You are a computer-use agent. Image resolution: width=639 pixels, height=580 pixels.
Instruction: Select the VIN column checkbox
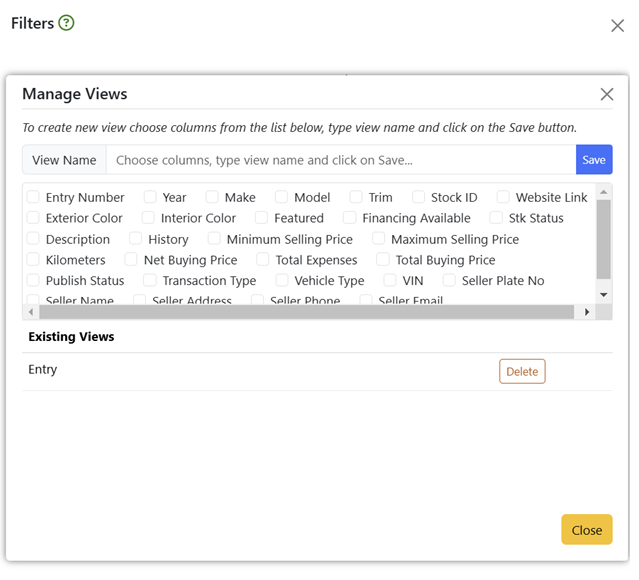pyautogui.click(x=391, y=281)
